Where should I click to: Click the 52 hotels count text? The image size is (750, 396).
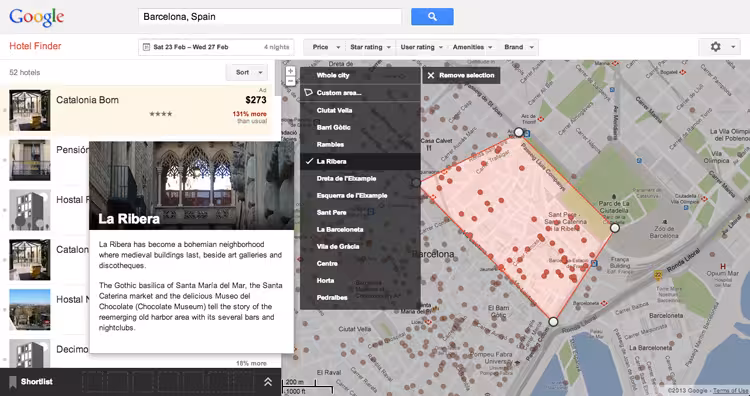pyautogui.click(x=25, y=73)
